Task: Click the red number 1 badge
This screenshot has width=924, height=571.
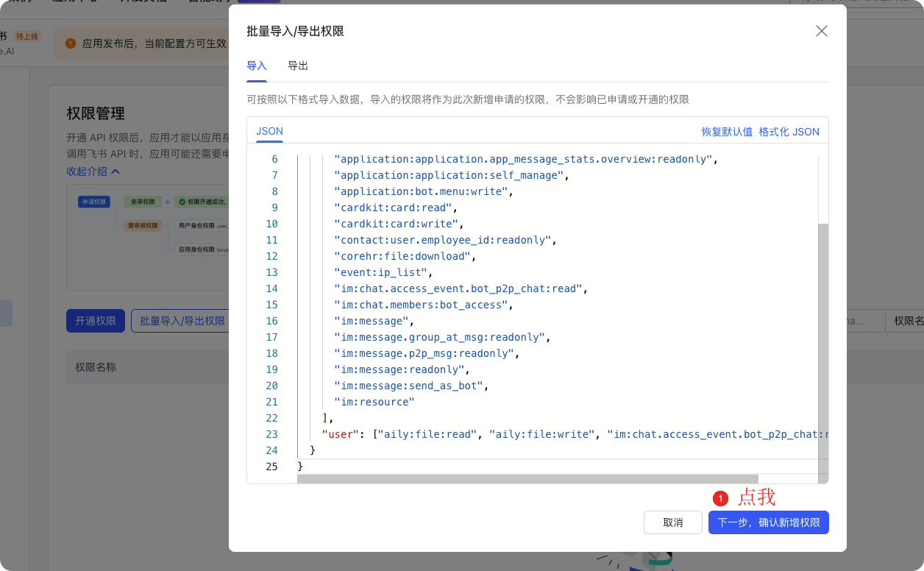Action: tap(720, 498)
